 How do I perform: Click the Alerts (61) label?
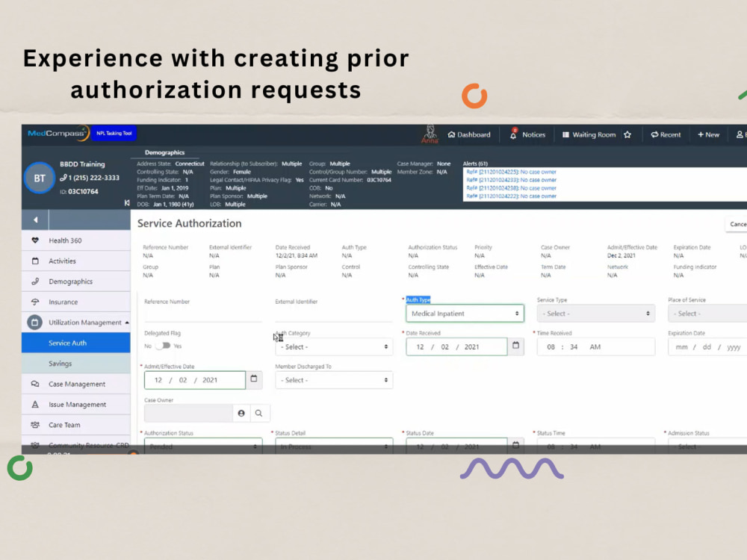(475, 164)
